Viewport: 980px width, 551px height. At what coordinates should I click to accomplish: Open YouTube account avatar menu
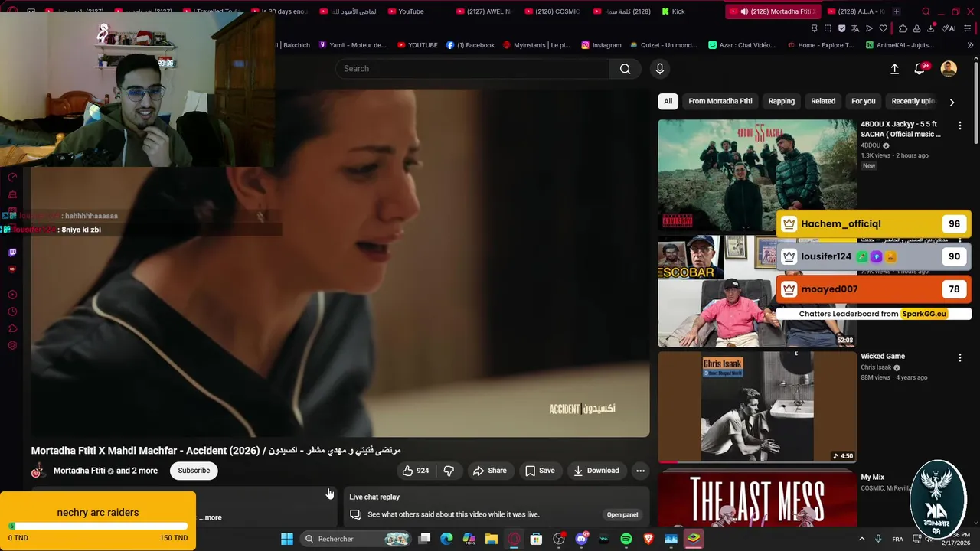click(x=949, y=69)
